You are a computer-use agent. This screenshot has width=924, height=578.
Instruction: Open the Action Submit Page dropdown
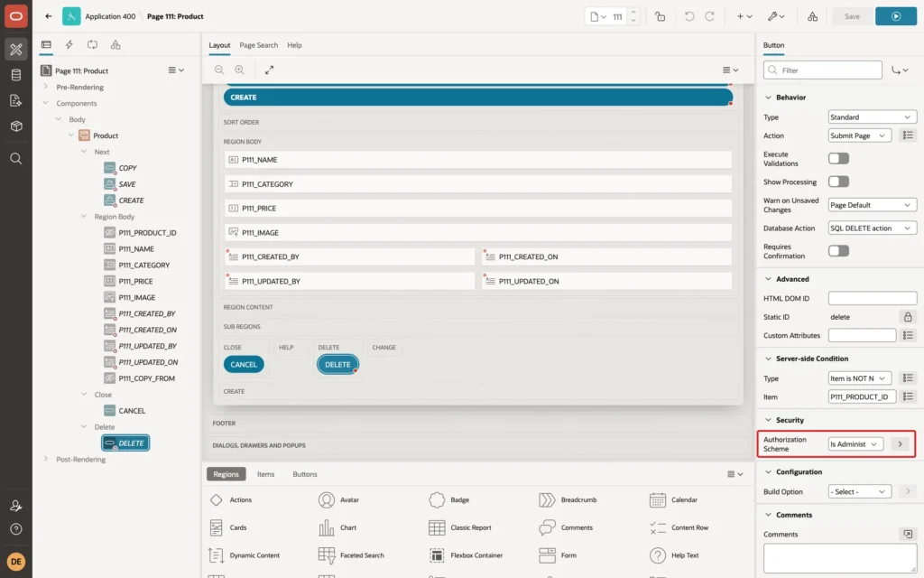point(860,135)
